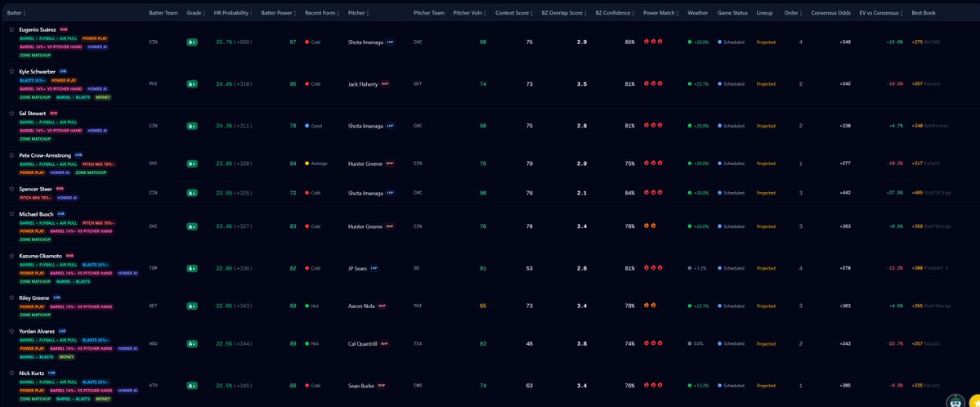Click the LHB badge beside Kyle Schwarber
Viewport: 980px width, 407px height.
[63, 71]
